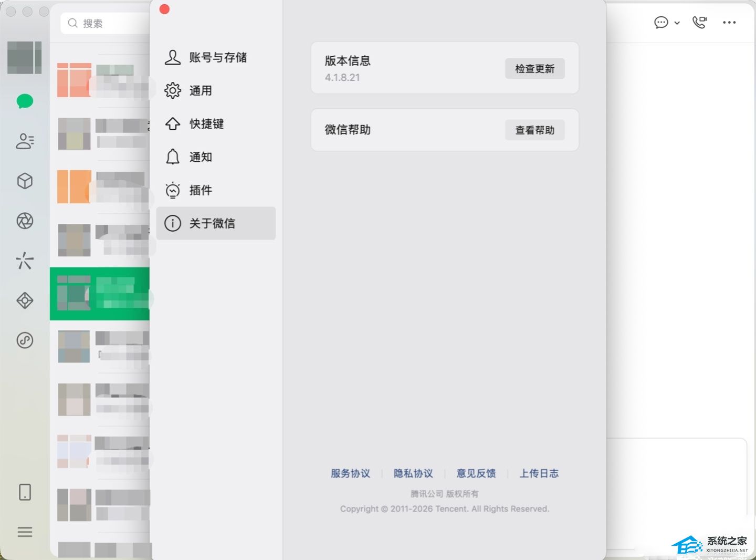Start a voice or video call
756x560 pixels.
(x=699, y=23)
